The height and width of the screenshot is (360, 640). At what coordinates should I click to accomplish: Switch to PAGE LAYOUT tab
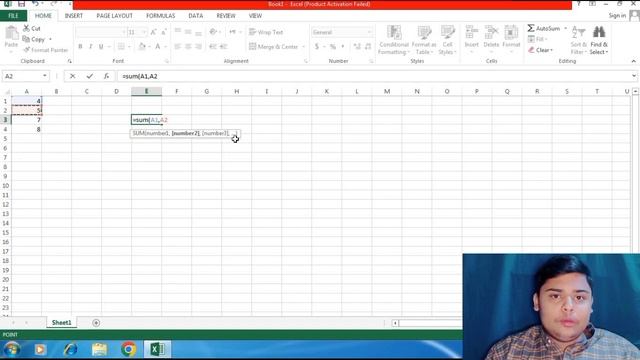pos(114,16)
